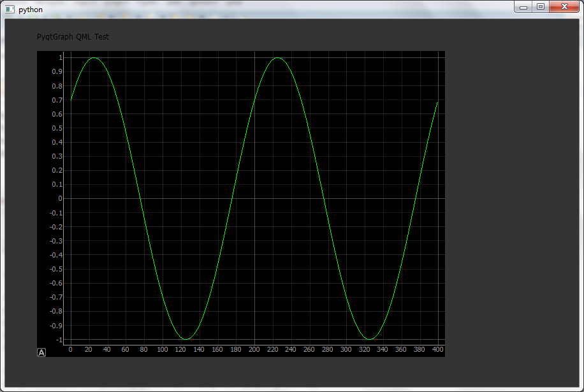This screenshot has height=392, width=584.
Task: Click the 400 tick label on x-axis
Action: pos(437,349)
